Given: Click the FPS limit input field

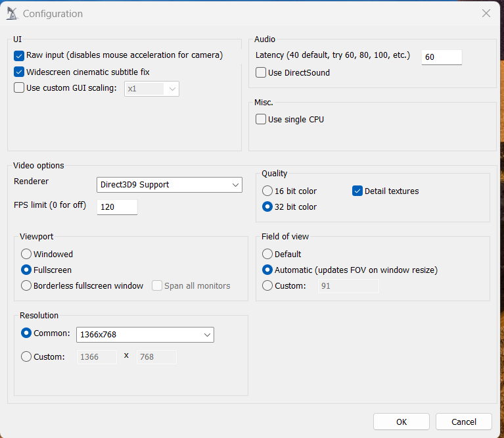Looking at the screenshot, I should (117, 207).
